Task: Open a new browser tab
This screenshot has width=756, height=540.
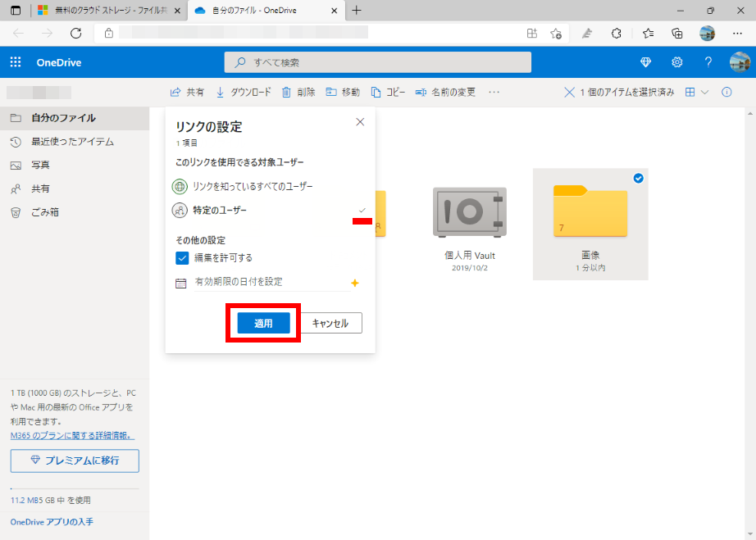Action: 357,10
